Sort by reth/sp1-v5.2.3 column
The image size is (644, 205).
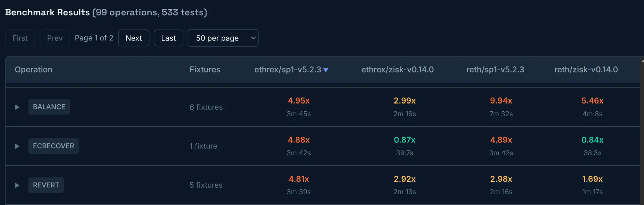[x=495, y=70]
